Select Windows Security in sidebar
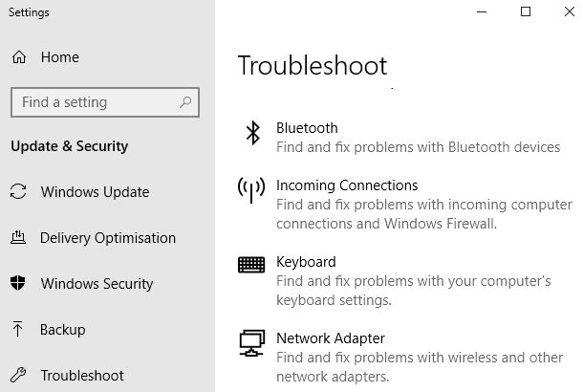 coord(97,284)
